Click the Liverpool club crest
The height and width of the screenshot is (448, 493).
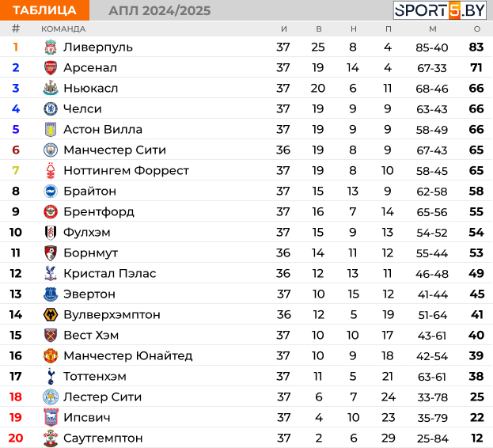51,47
